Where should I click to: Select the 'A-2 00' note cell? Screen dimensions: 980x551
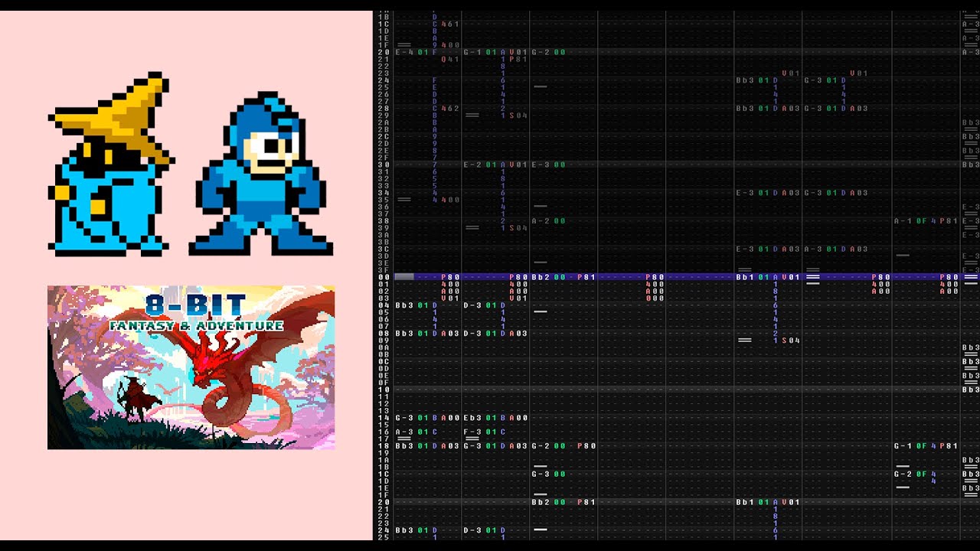pos(548,221)
